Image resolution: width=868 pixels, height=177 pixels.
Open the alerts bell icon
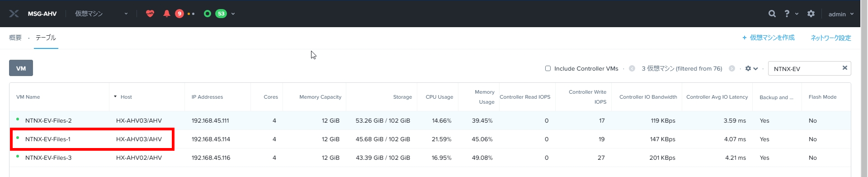tap(166, 14)
